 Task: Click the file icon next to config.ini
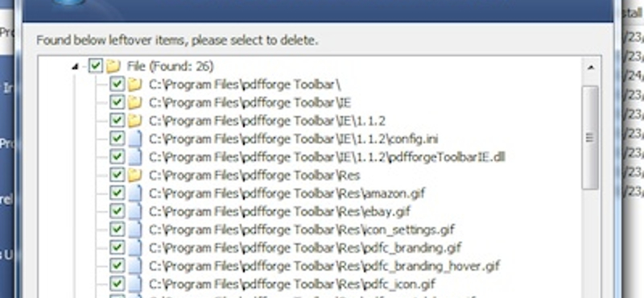point(134,139)
